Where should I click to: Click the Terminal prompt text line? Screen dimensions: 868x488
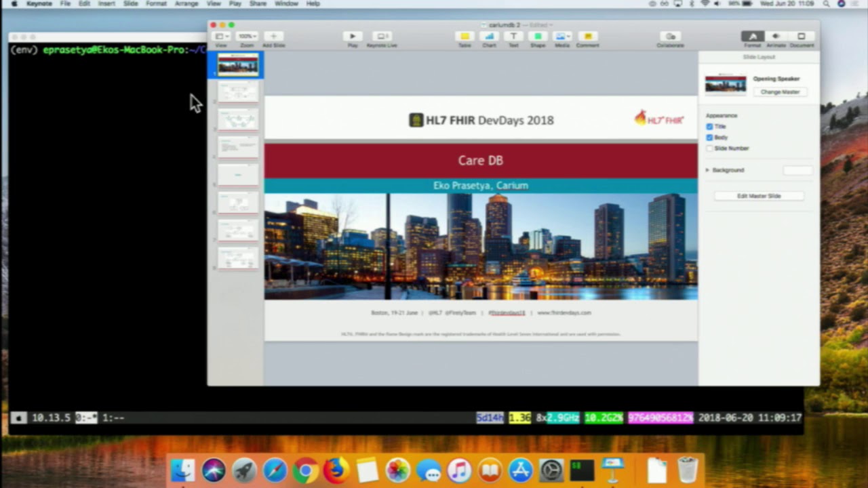click(x=108, y=49)
